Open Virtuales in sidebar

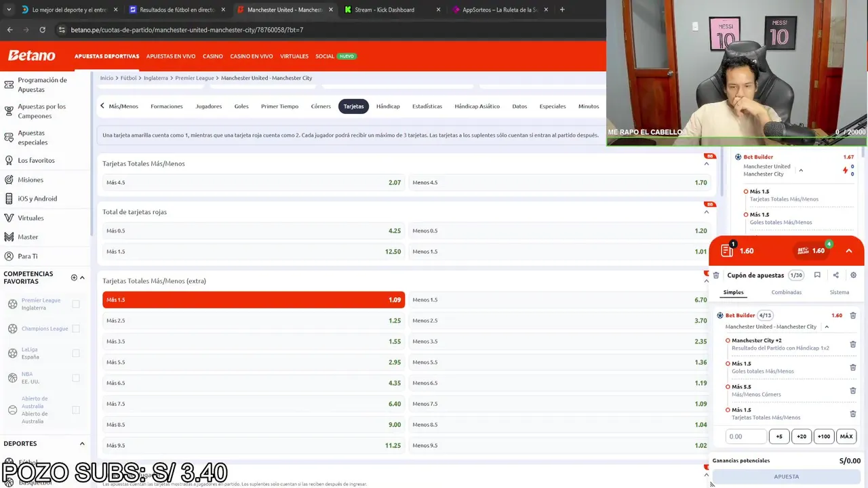[x=31, y=218]
